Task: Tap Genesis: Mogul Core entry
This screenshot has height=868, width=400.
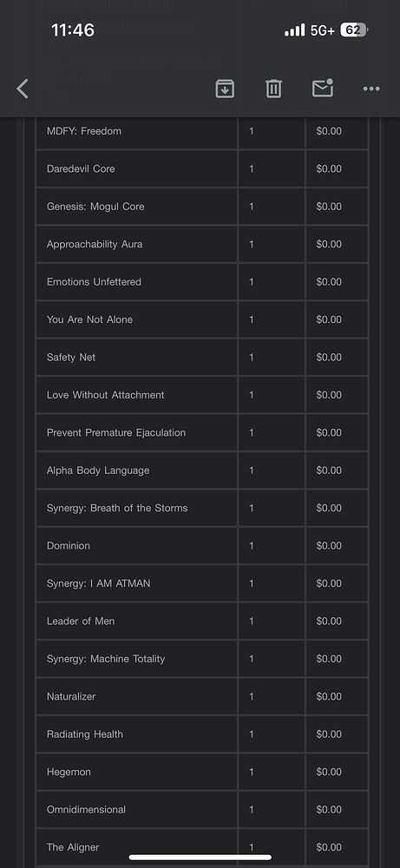Action: [95, 207]
